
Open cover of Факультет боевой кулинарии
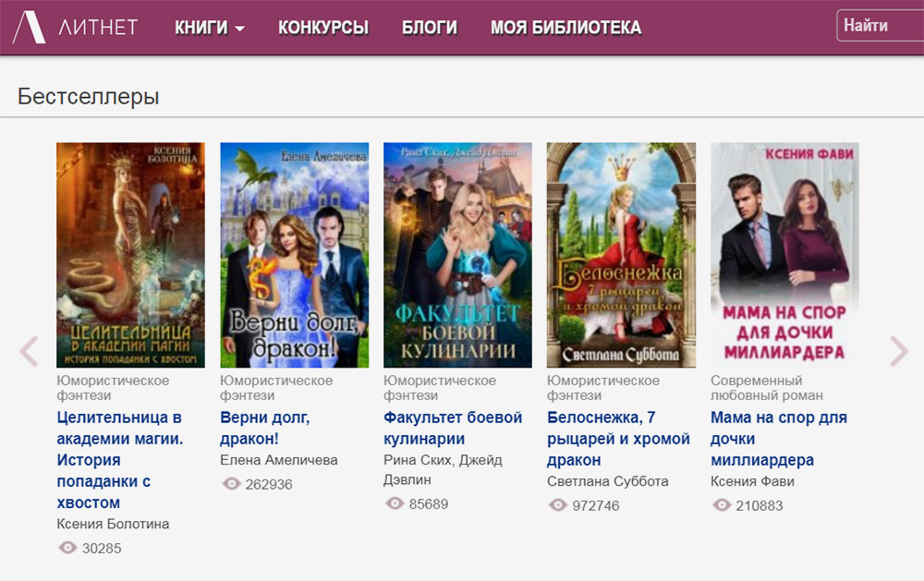(458, 255)
